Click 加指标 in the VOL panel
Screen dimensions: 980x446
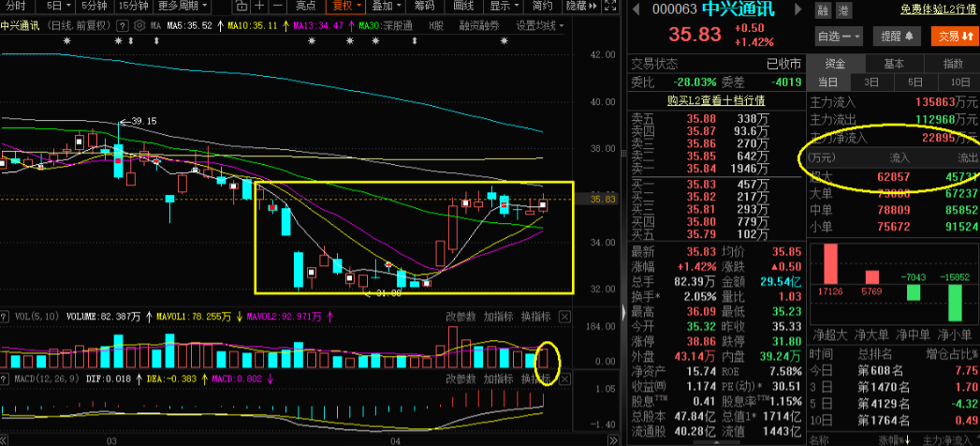(x=499, y=317)
